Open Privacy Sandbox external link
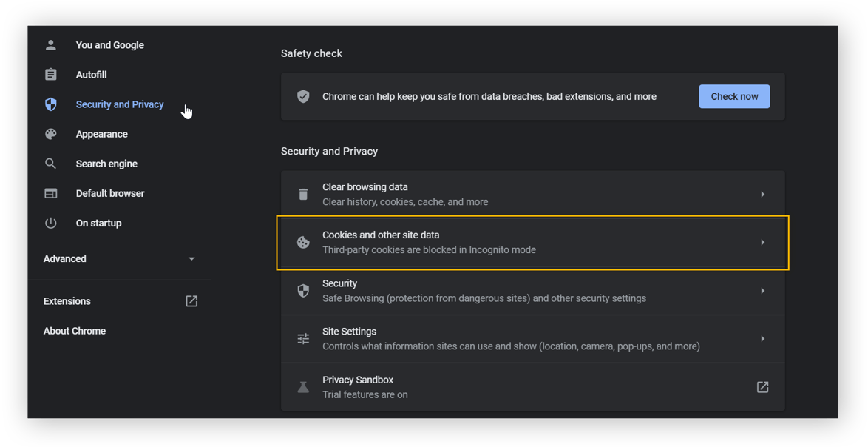 762,387
